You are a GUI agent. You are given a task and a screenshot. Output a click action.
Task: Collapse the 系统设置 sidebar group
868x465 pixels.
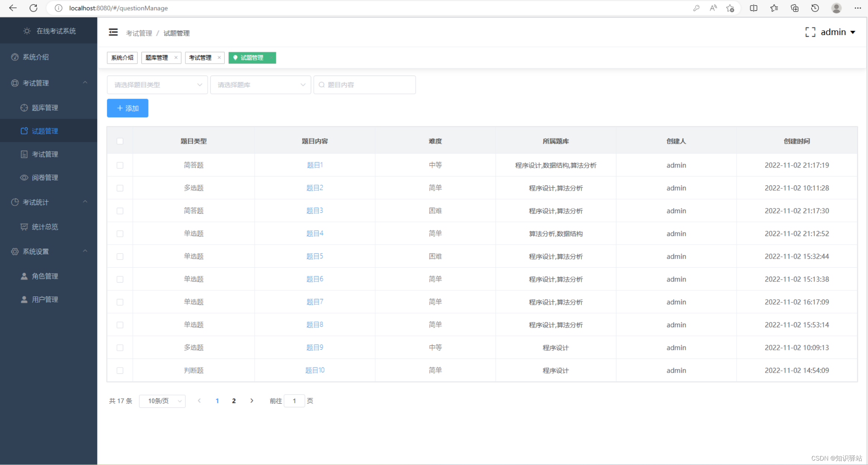tap(48, 251)
